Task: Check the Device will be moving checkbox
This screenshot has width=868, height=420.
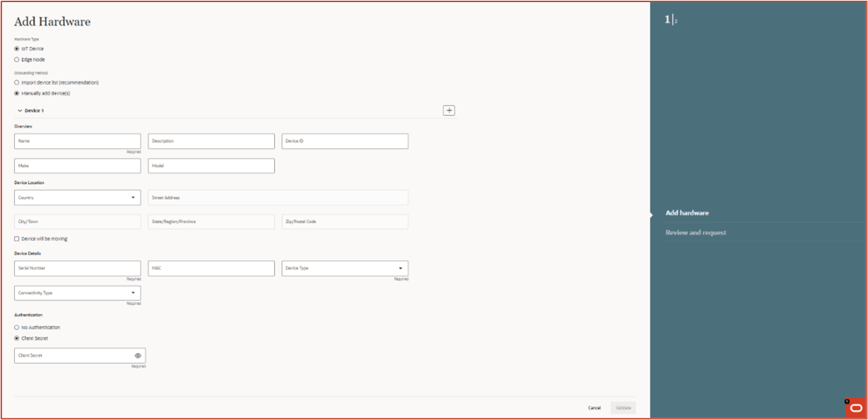Action: click(x=16, y=239)
